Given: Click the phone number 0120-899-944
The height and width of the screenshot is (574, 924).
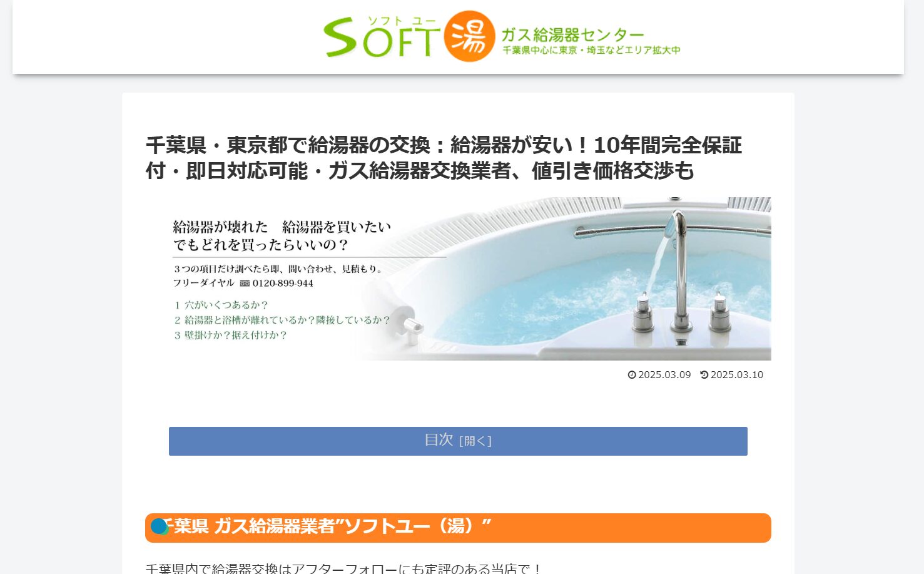Looking at the screenshot, I should pos(283,284).
